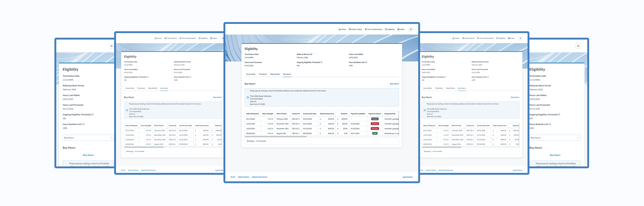Select the Skip Months tab in the center screen
Screen dimensions: 644x206
[x=275, y=74]
